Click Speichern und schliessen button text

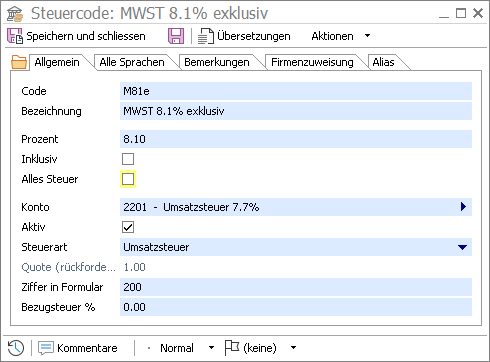(86, 36)
